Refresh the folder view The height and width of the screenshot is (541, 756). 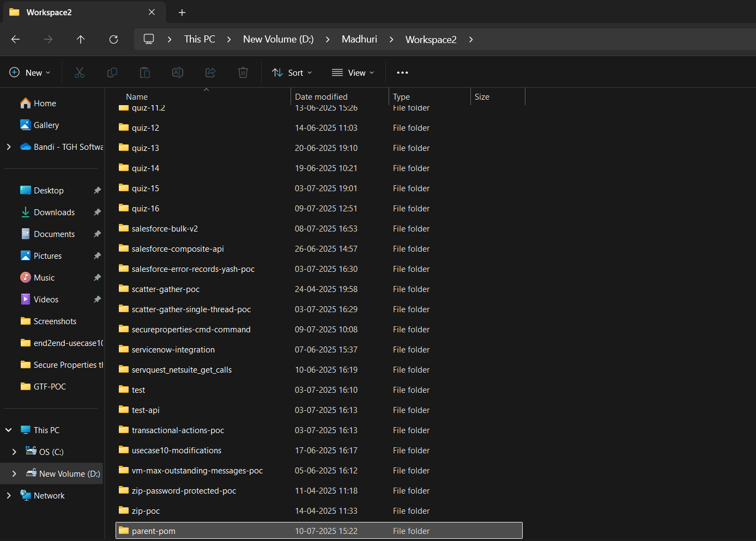(x=113, y=39)
